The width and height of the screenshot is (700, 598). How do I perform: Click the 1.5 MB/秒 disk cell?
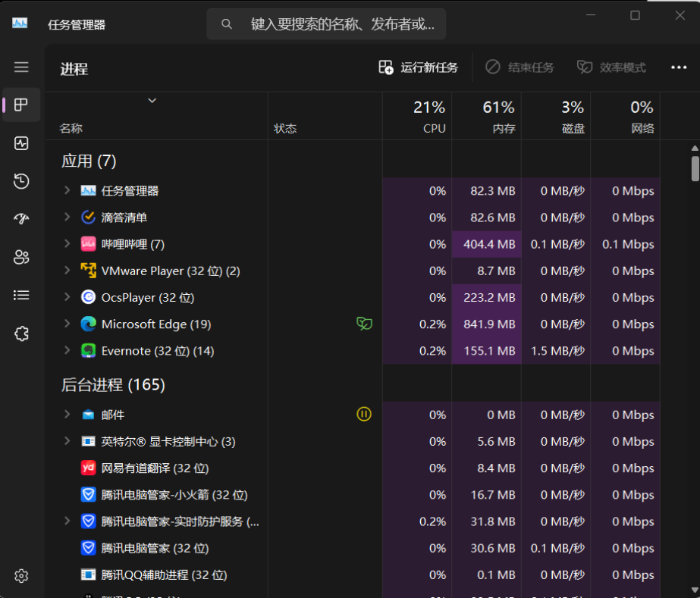556,351
